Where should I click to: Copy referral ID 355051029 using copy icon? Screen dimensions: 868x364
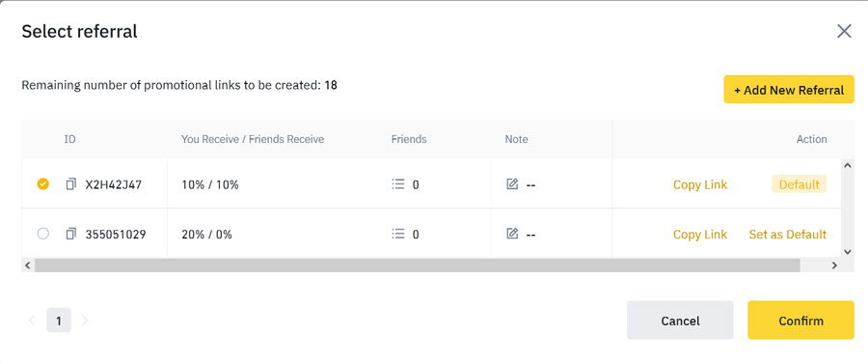click(70, 235)
